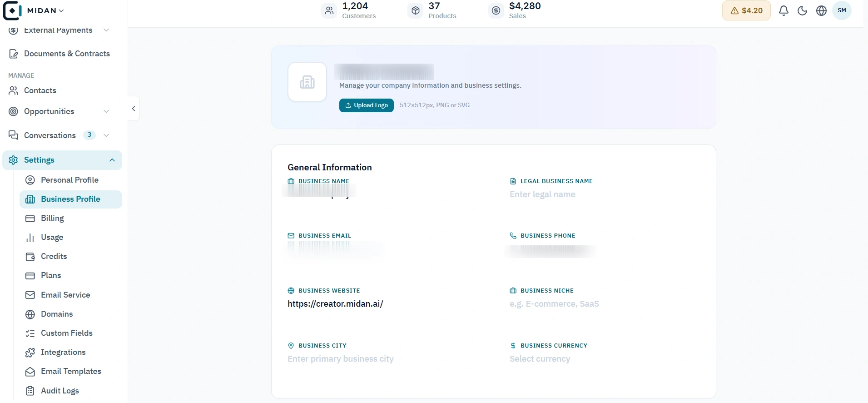Click the Credits wallet icon
Image resolution: width=868 pixels, height=403 pixels.
pyautogui.click(x=30, y=257)
